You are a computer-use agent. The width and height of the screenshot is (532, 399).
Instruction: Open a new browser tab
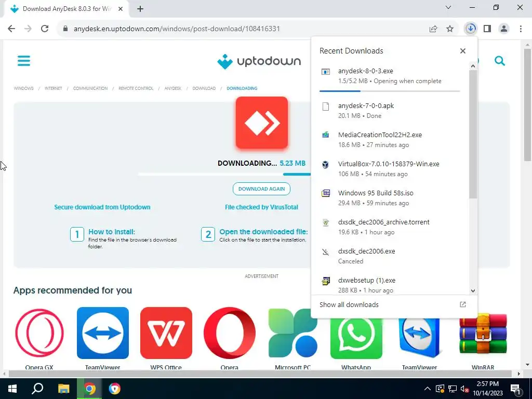coord(140,9)
